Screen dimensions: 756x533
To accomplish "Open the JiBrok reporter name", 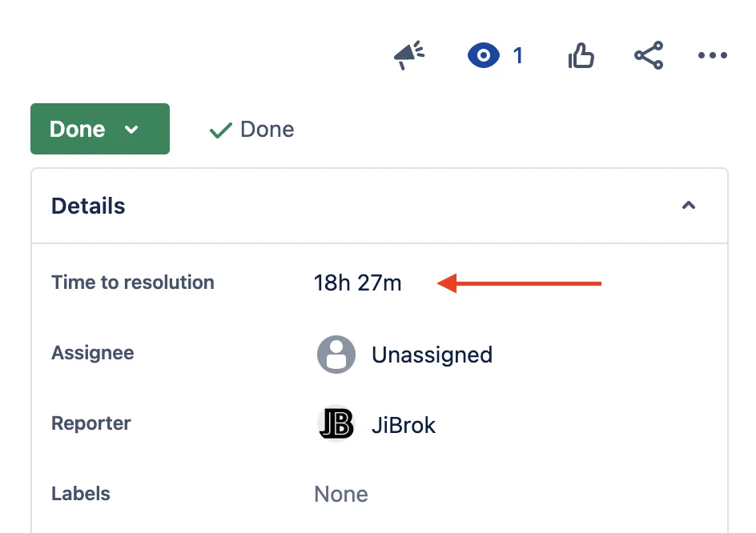I will [404, 425].
